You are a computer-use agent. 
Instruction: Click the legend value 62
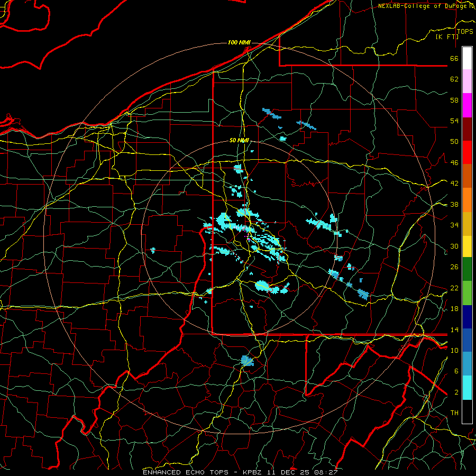[454, 79]
